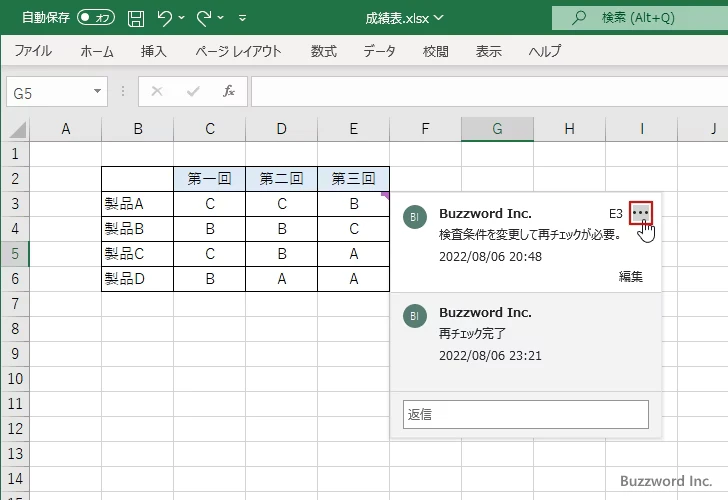Open the ヘルプ ribbon tab
The height and width of the screenshot is (500, 728).
[545, 51]
